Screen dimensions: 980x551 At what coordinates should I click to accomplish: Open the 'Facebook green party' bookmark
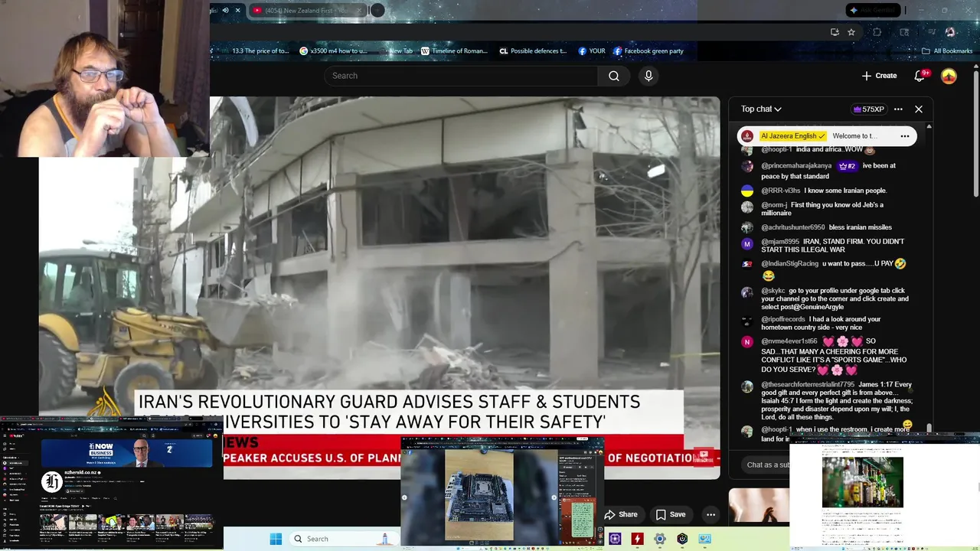click(648, 51)
